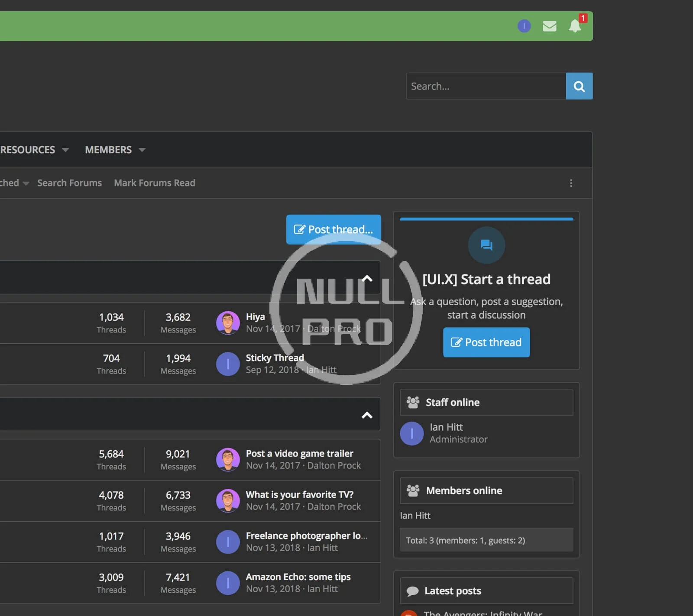Image resolution: width=693 pixels, height=616 pixels.
Task: Open the inbox envelope icon
Action: coord(549,26)
